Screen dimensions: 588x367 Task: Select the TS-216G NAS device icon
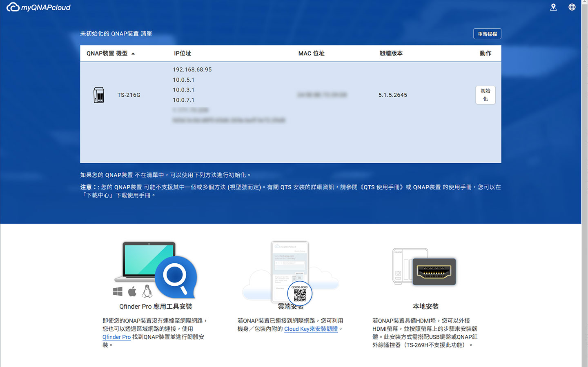tap(99, 95)
